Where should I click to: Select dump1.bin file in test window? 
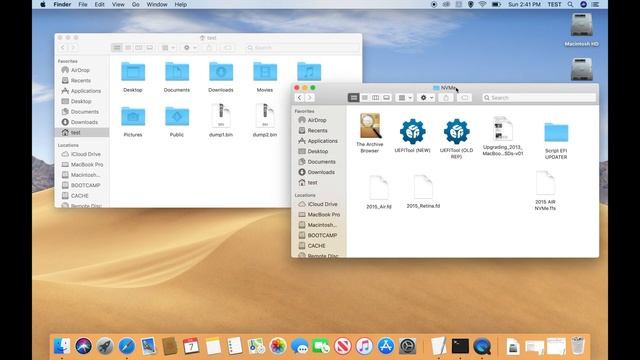coord(221,116)
